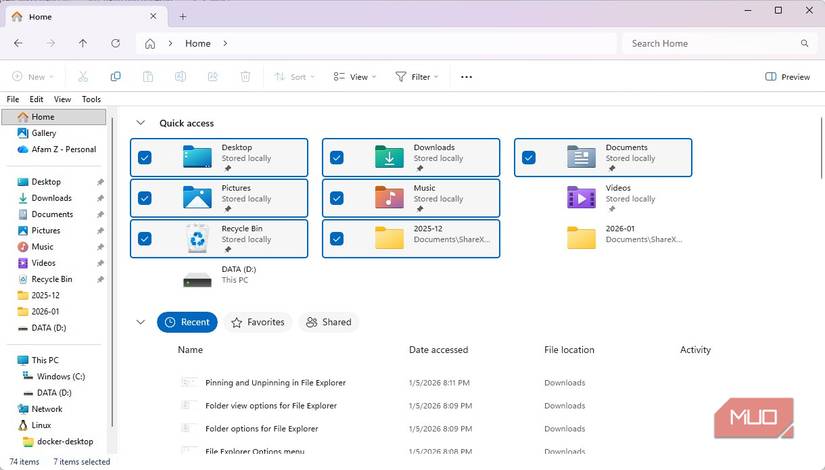Select the Music folder tile icon
This screenshot has width=825, height=470.
tap(389, 197)
